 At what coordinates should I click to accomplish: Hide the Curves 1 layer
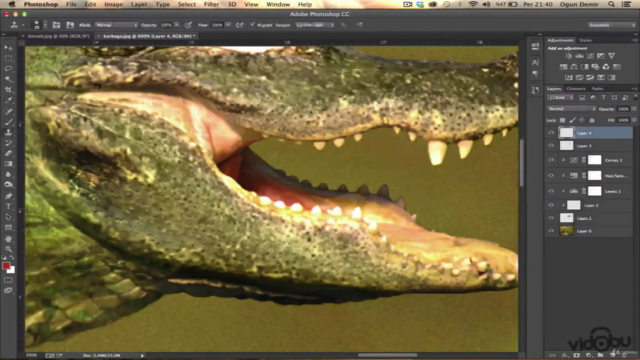pos(551,160)
